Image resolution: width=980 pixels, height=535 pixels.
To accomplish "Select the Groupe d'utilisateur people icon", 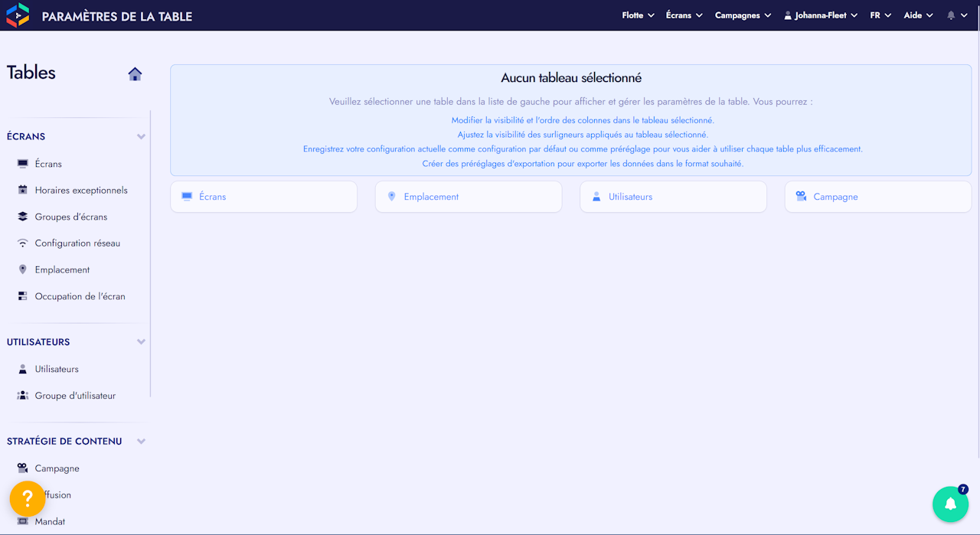I will pos(22,396).
